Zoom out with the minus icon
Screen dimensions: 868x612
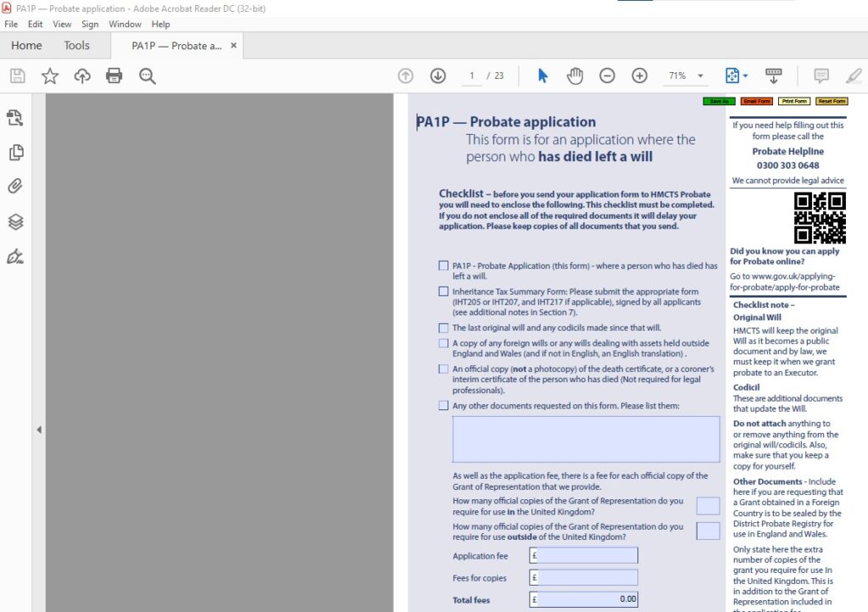(607, 75)
